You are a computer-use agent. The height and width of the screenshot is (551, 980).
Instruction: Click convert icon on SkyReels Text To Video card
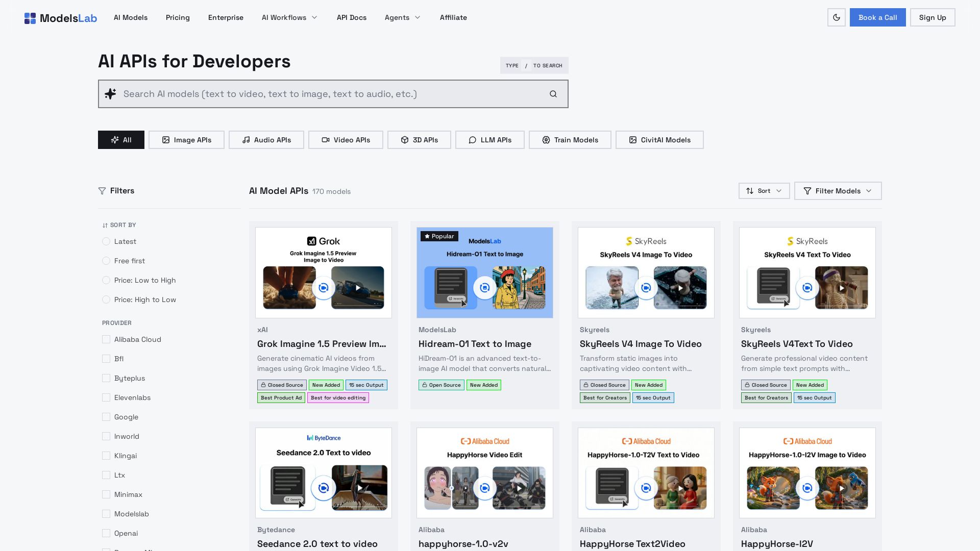(807, 288)
